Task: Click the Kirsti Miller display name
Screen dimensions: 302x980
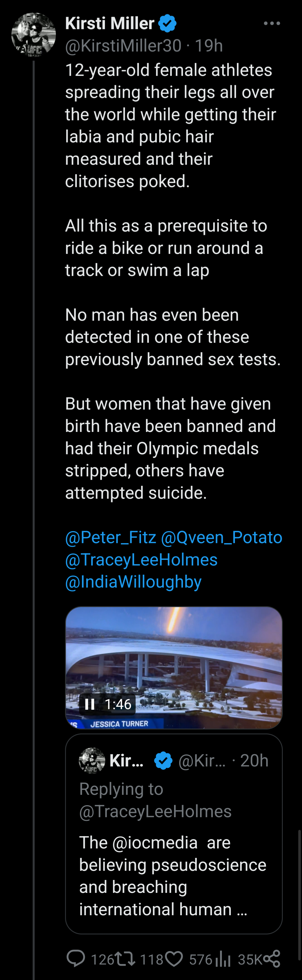Action: point(110,24)
